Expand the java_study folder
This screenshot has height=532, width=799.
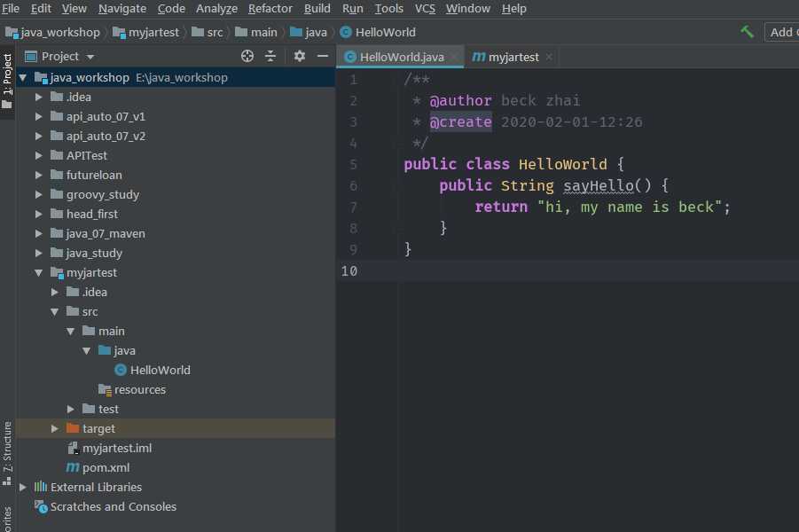point(39,253)
